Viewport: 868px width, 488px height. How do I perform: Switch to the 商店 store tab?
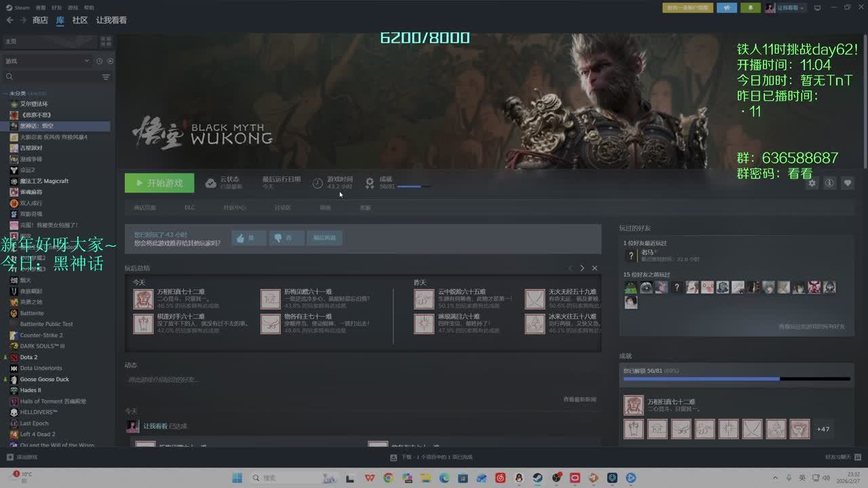(x=40, y=20)
